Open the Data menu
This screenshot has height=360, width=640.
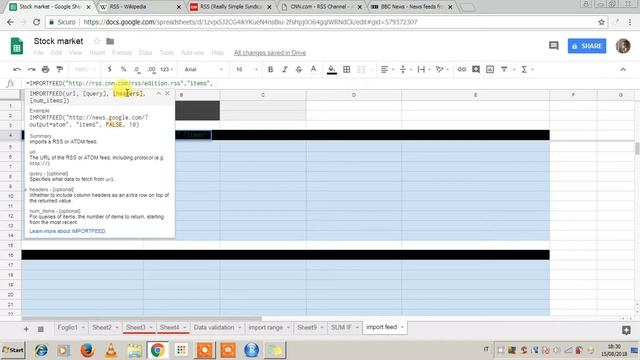tap(145, 53)
